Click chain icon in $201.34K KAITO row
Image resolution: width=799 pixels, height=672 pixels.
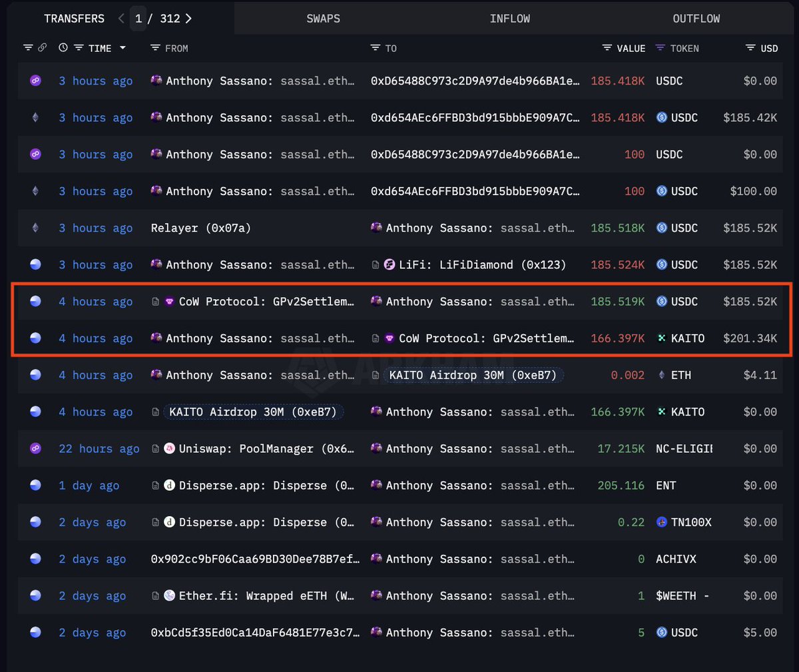[35, 338]
